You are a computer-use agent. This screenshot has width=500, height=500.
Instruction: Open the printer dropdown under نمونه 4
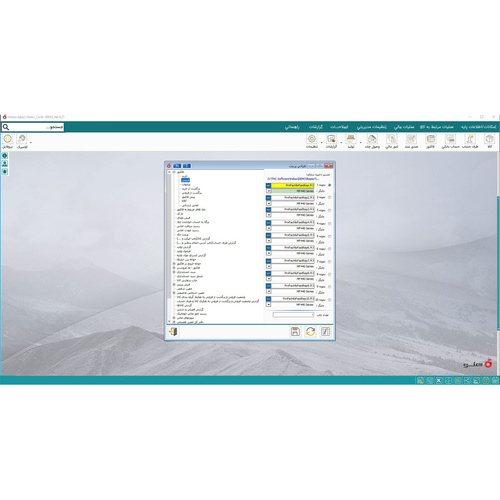pos(269,228)
